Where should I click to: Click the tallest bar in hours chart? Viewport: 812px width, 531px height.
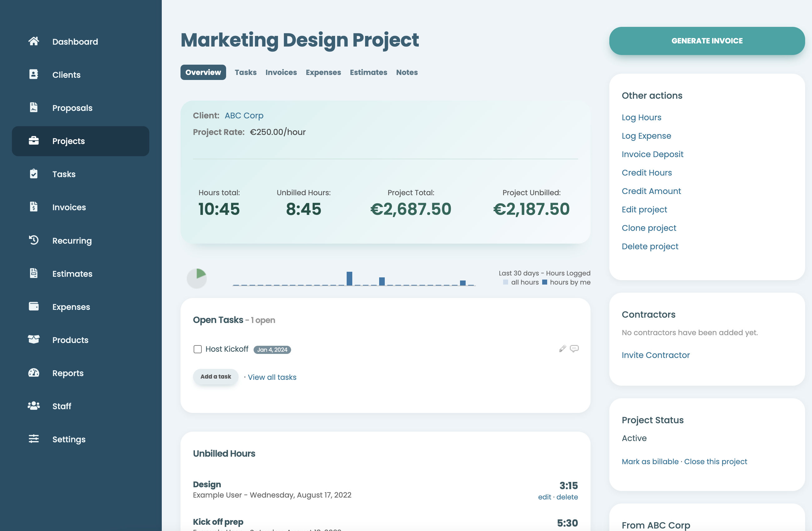pos(349,279)
